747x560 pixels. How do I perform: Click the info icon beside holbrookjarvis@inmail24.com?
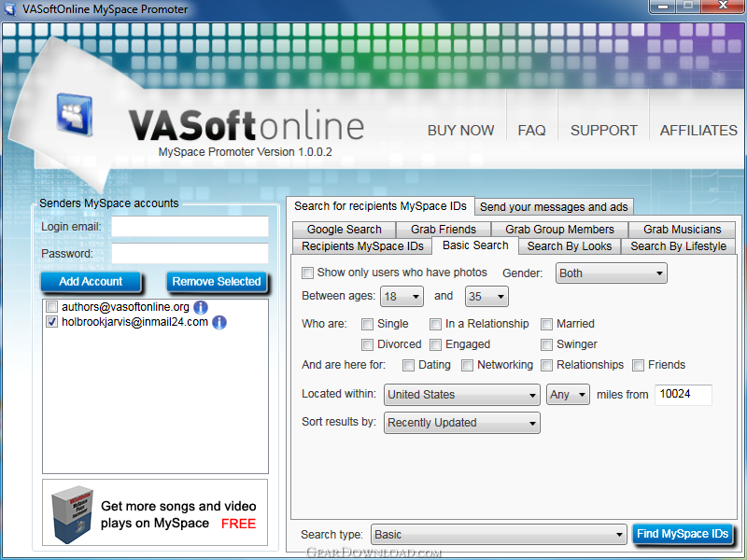click(x=219, y=322)
